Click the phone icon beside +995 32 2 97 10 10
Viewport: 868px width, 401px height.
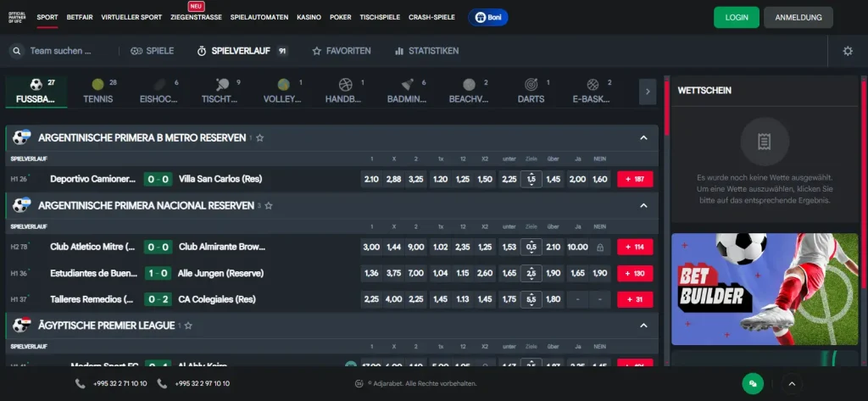(162, 383)
